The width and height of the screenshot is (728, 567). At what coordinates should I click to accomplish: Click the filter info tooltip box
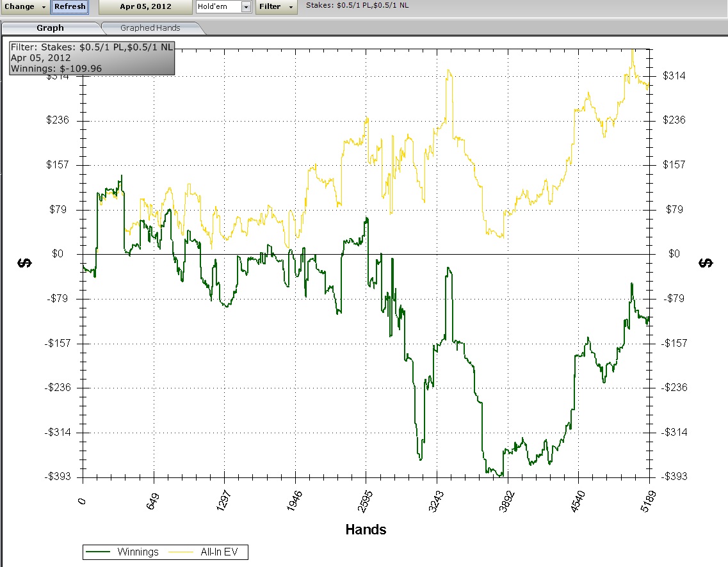[x=92, y=58]
